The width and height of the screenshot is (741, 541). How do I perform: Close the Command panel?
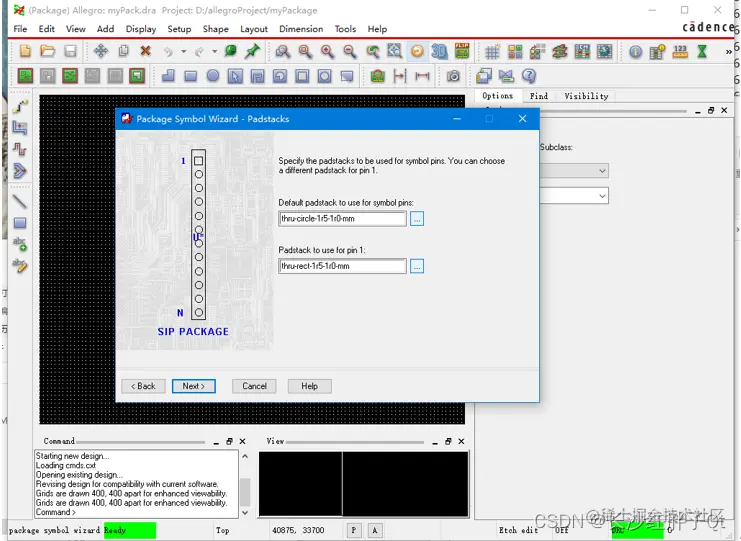[242, 441]
